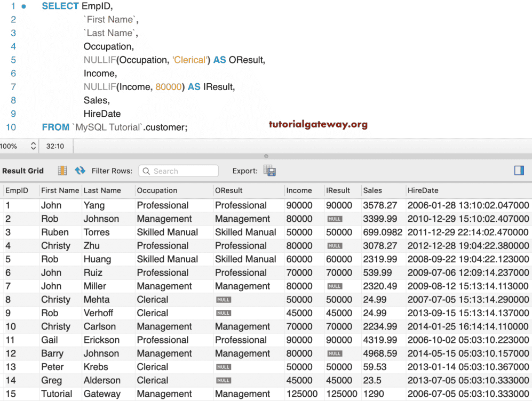Click the pane splitter handle dot
This screenshot has height=401, width=532.
(266, 156)
